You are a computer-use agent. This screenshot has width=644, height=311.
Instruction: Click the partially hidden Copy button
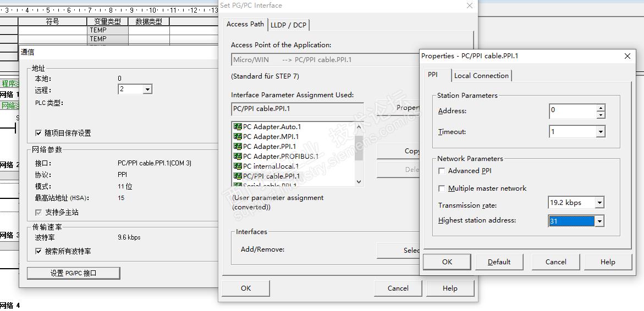398,151
